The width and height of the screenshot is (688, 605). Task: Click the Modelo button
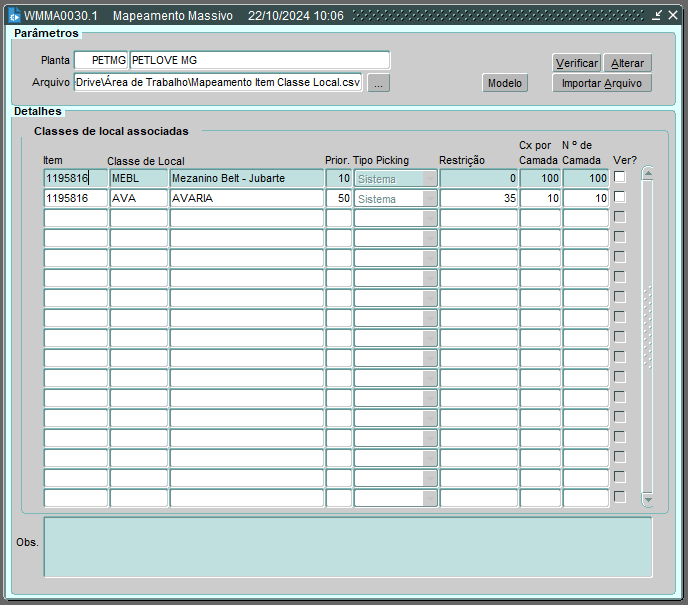(505, 83)
